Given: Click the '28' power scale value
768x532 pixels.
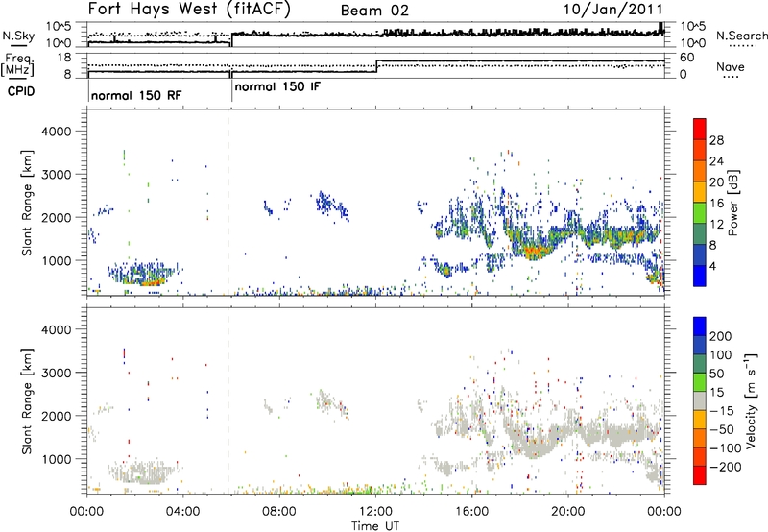Looking at the screenshot, I should pyautogui.click(x=716, y=140).
